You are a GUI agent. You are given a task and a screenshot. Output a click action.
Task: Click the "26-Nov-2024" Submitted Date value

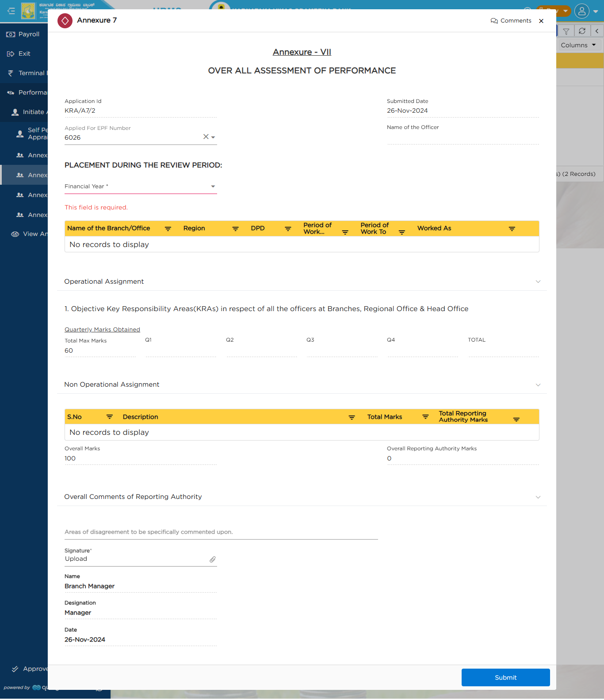coord(407,111)
